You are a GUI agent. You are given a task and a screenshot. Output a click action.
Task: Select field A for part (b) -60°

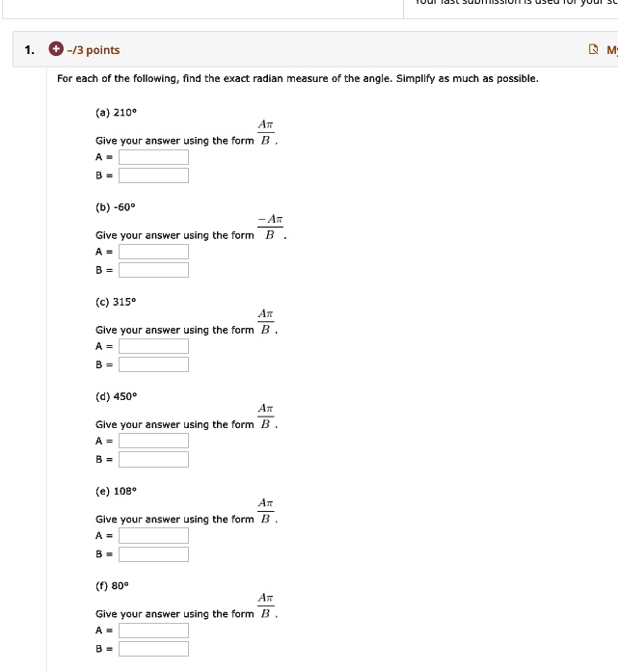153,252
